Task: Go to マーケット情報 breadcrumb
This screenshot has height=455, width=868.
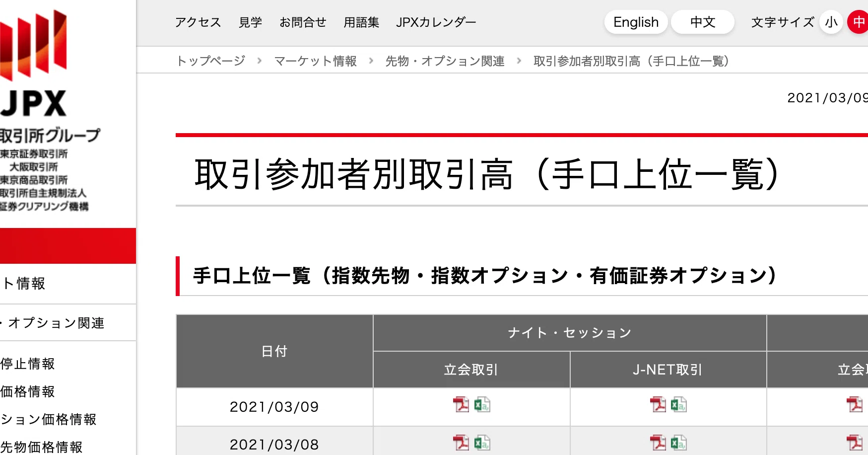Action: point(316,61)
